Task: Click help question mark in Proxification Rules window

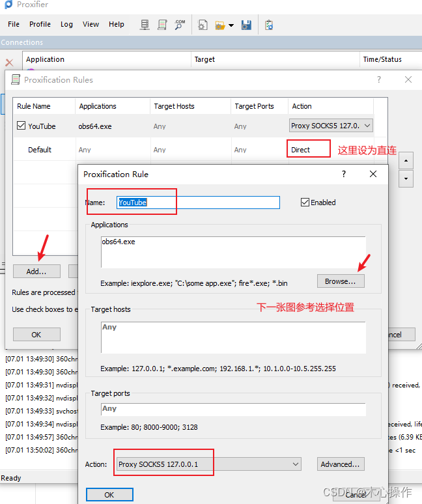Action: point(379,79)
